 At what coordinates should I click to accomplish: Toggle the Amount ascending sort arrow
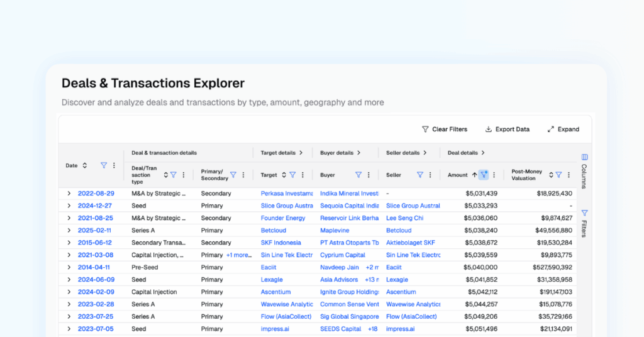474,175
